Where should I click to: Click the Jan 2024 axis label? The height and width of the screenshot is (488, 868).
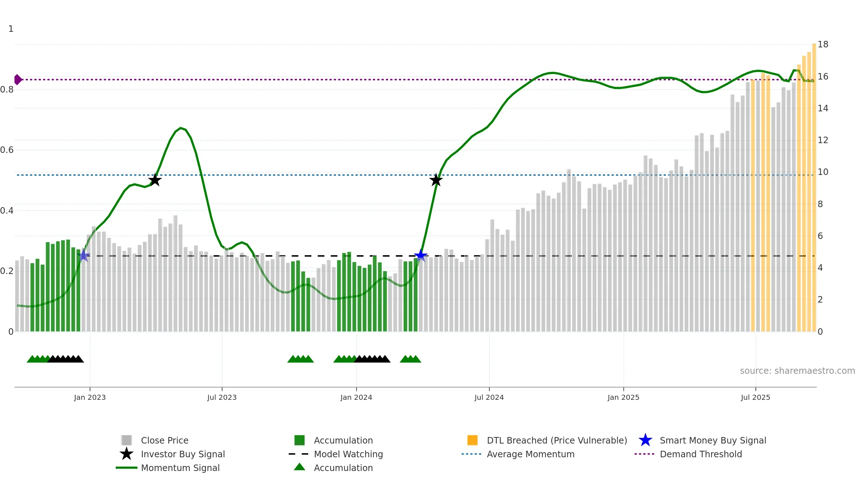[356, 397]
